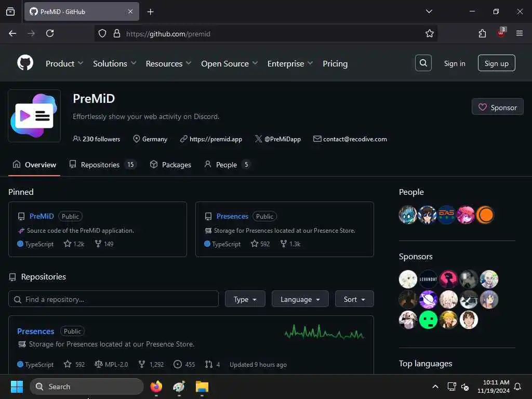
Task: Open a new browser tab with plus
Action: click(x=150, y=12)
